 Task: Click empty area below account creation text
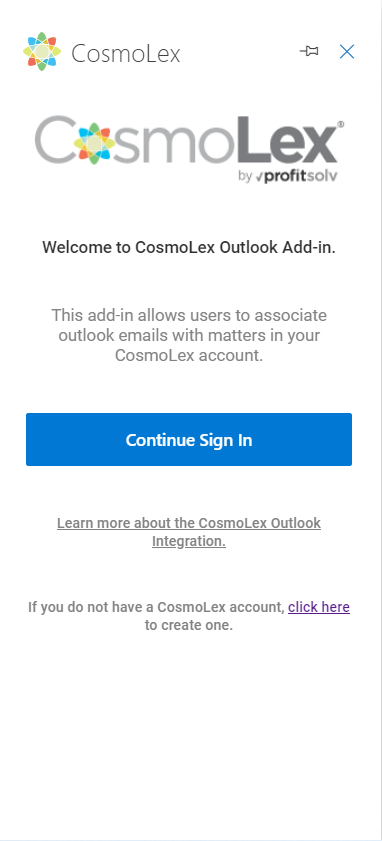189,735
